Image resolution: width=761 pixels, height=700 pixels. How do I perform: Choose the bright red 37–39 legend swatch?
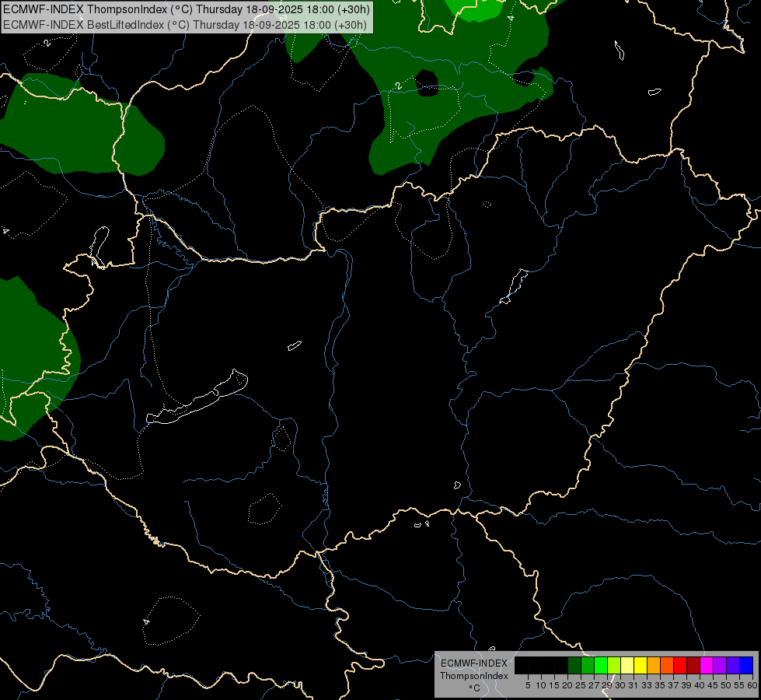[680, 666]
